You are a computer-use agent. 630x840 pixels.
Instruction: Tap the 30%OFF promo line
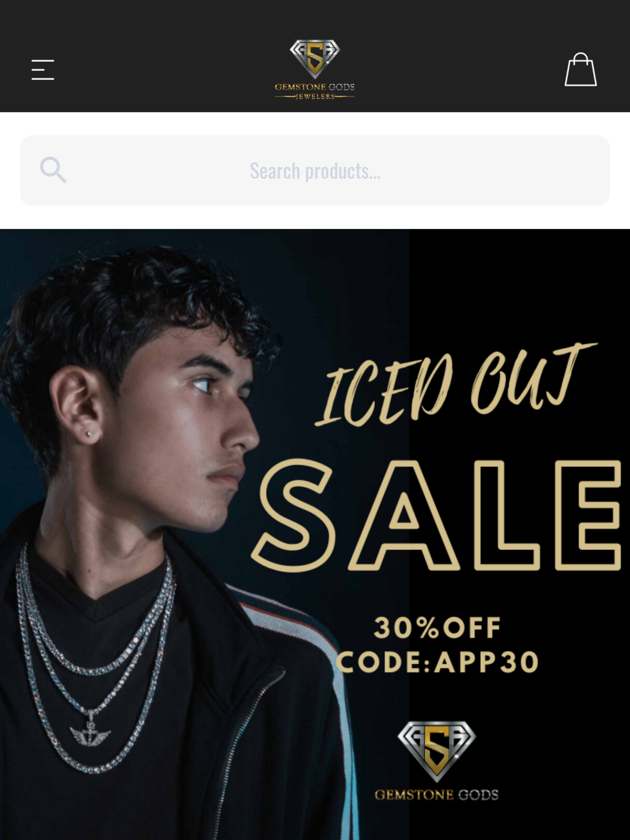[437, 628]
